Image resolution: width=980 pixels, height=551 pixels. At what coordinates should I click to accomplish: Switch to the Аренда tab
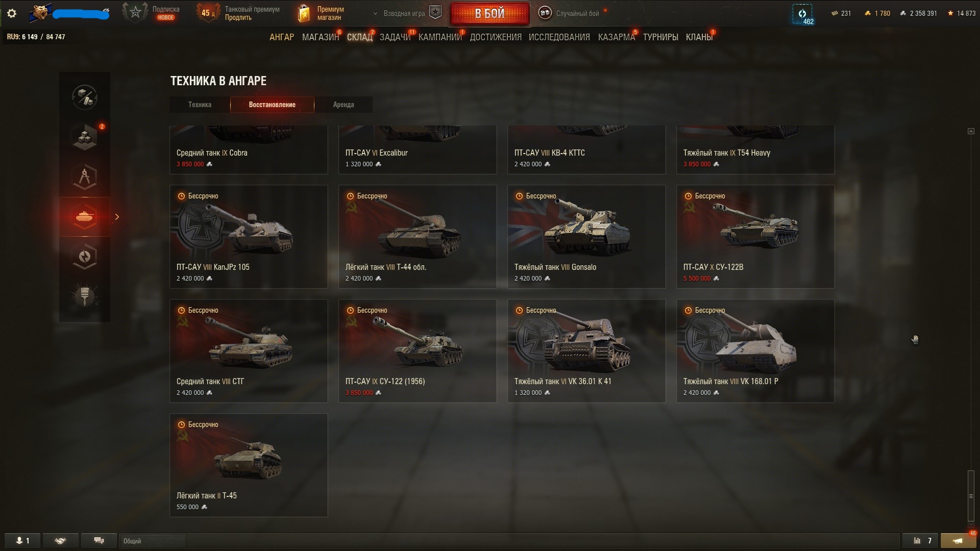(344, 105)
